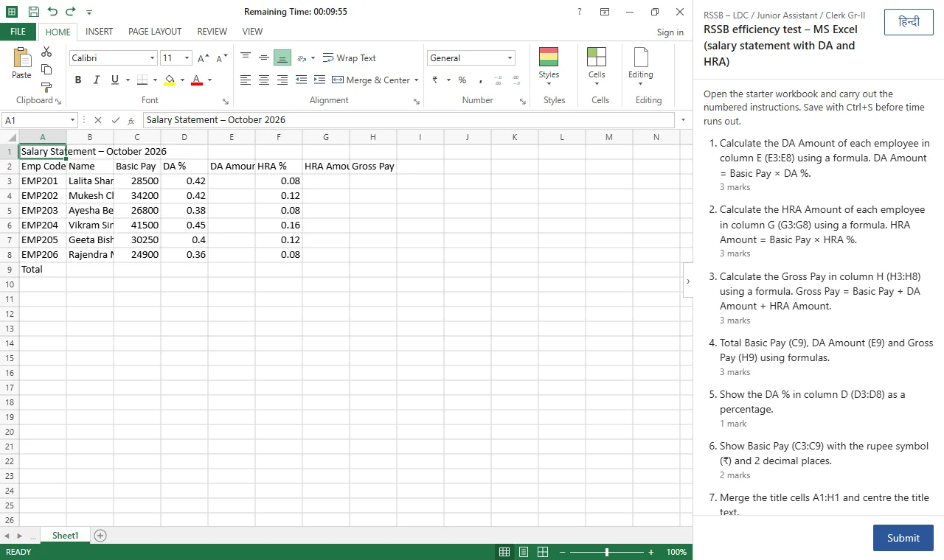944x560 pixels.
Task: Toggle Wrap Text for the cell
Action: pyautogui.click(x=350, y=58)
